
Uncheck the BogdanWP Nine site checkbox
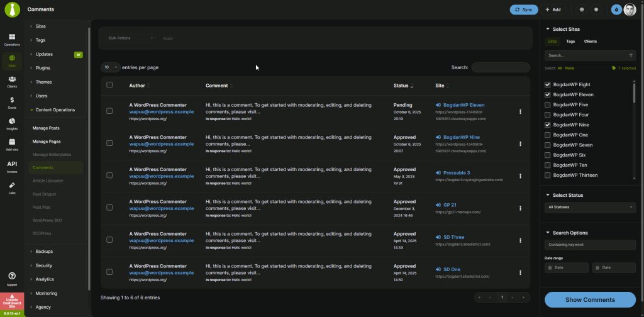(548, 125)
